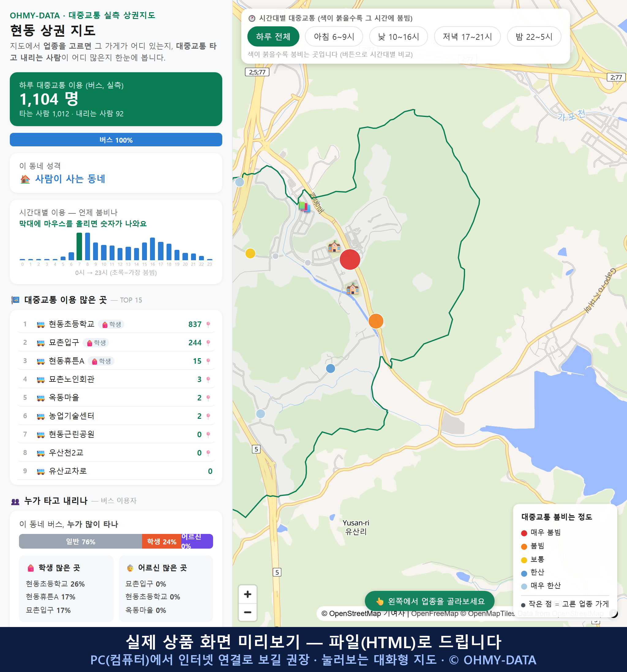Viewport: 627px width, 672px height.
Task: Click the pin icon on 현동휴튼A row
Action: point(208,361)
